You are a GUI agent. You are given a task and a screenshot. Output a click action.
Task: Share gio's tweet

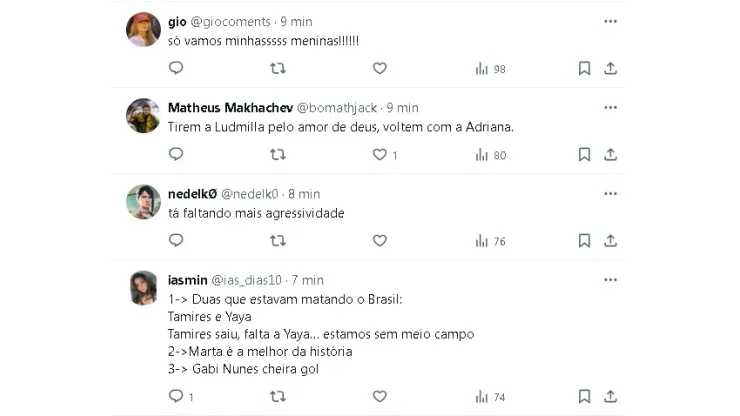(610, 68)
